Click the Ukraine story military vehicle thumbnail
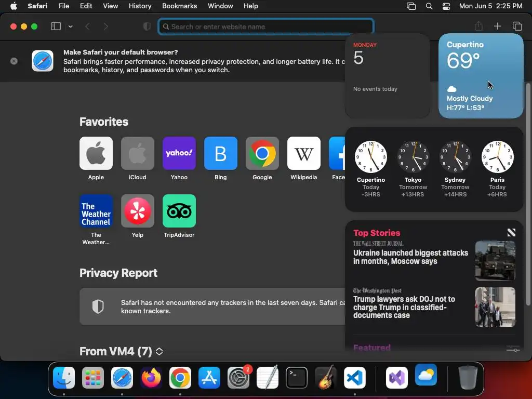The image size is (532, 399). [x=495, y=261]
